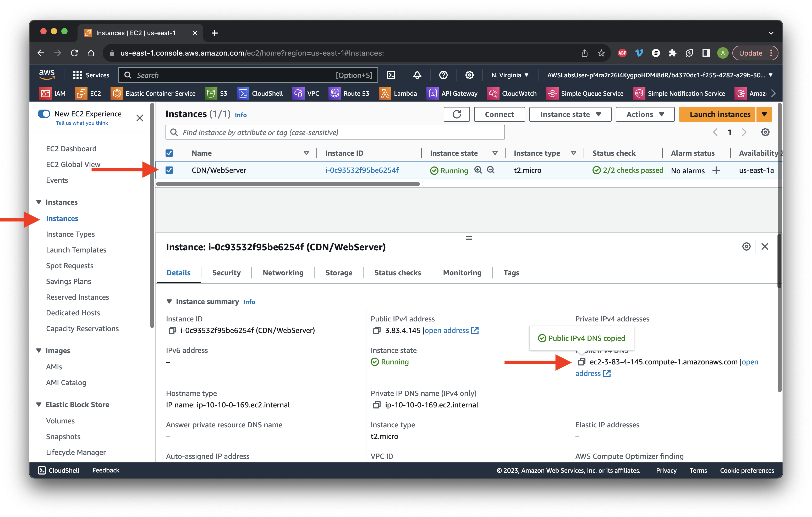The image size is (812, 517).
Task: Open instance ID i-0c93532f95be6254f link
Action: 361,170
